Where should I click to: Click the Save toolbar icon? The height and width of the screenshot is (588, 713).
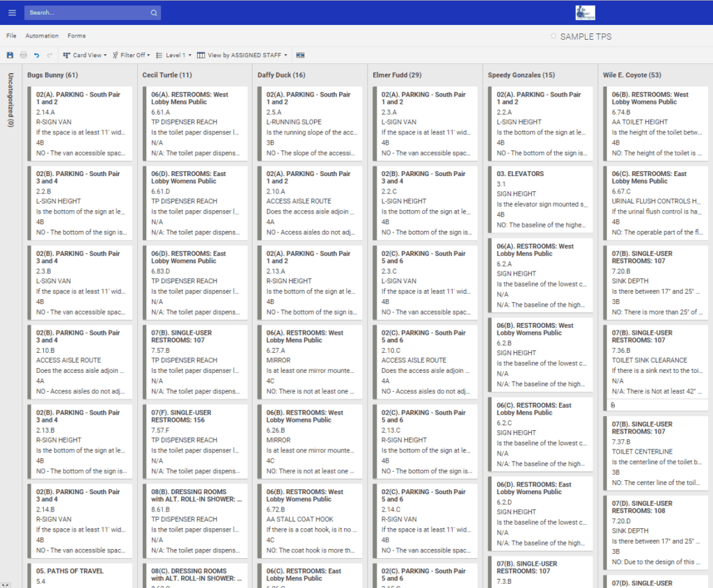(x=10, y=55)
